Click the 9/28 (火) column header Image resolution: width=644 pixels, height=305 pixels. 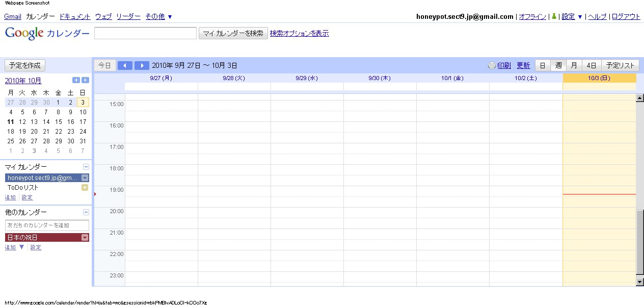click(234, 78)
